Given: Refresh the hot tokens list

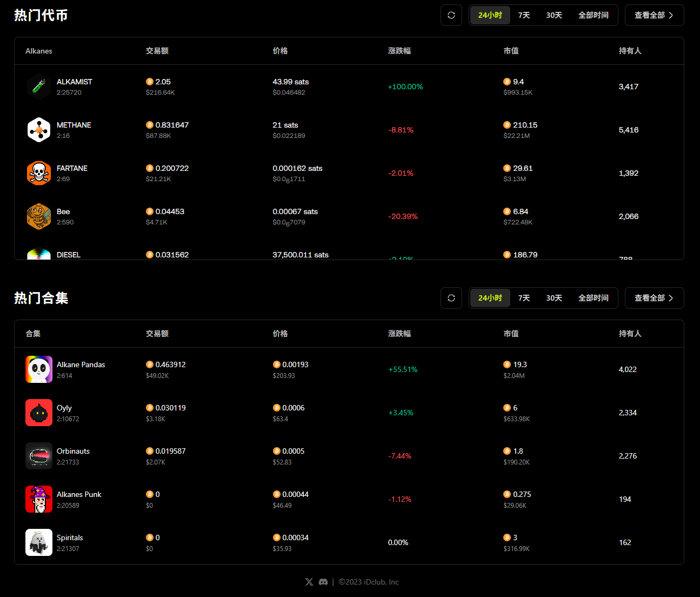Looking at the screenshot, I should [451, 15].
